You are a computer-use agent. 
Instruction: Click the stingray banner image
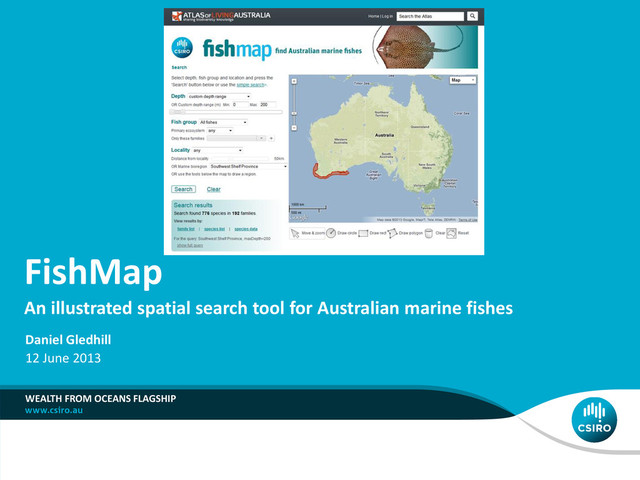tap(424, 47)
